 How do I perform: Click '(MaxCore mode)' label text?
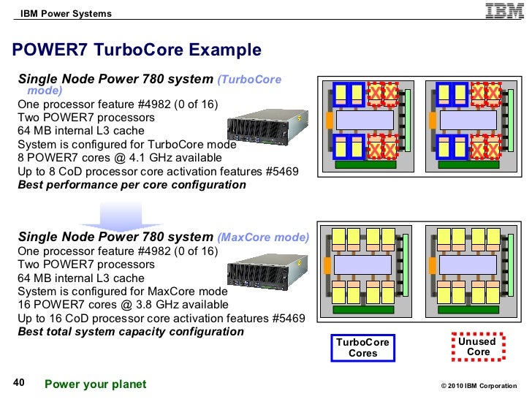[263, 237]
